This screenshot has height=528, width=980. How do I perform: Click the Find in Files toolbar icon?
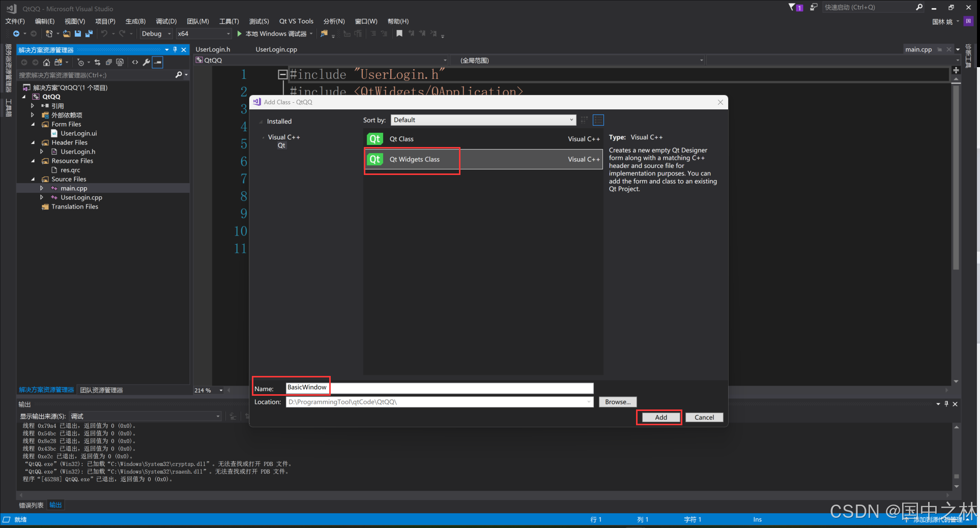click(324, 34)
